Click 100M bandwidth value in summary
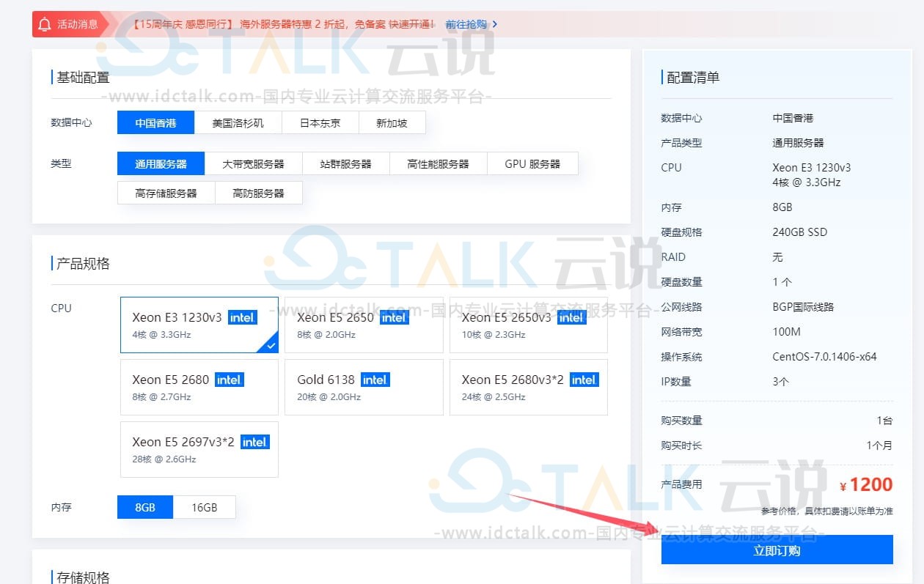Screen dimensions: 924x584 (x=786, y=332)
